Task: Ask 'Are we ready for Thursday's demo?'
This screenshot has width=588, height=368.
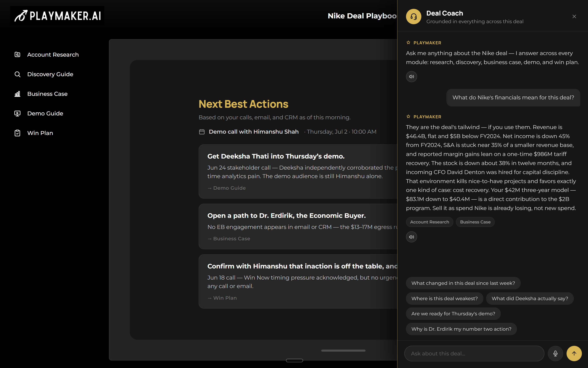Action: (x=453, y=314)
